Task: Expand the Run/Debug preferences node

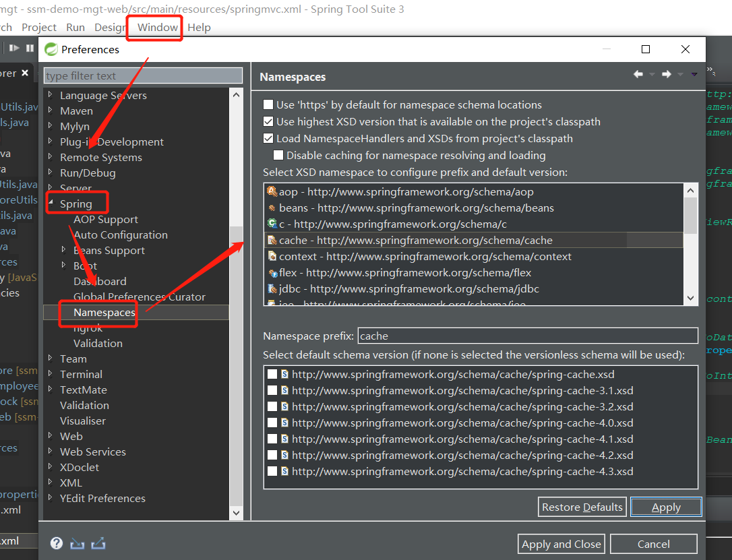Action: 51,173
